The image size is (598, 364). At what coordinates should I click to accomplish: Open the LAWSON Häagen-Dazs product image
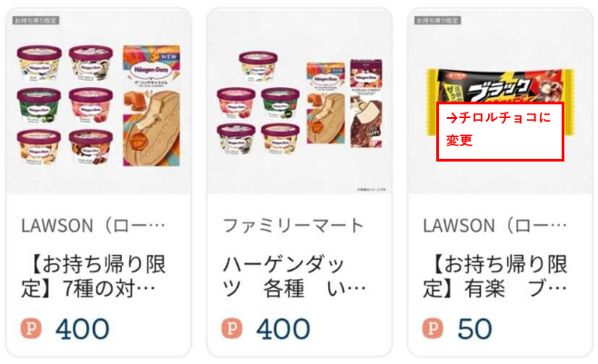[98, 102]
